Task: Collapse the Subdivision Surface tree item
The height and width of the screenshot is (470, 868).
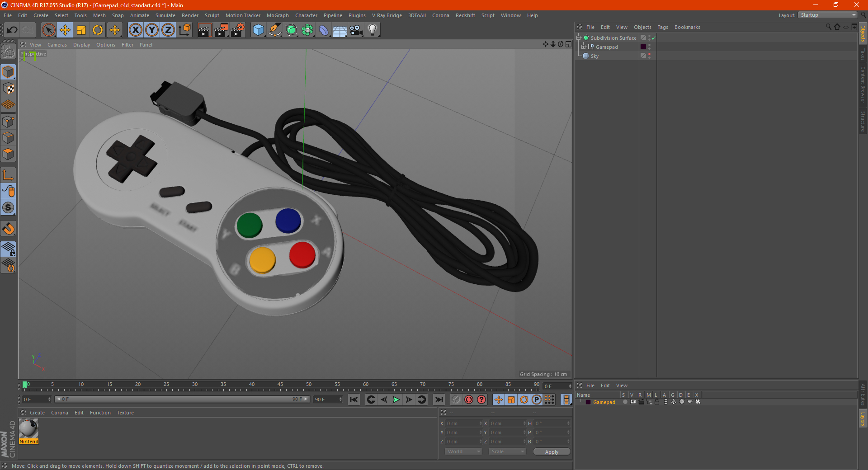Action: tap(579, 38)
